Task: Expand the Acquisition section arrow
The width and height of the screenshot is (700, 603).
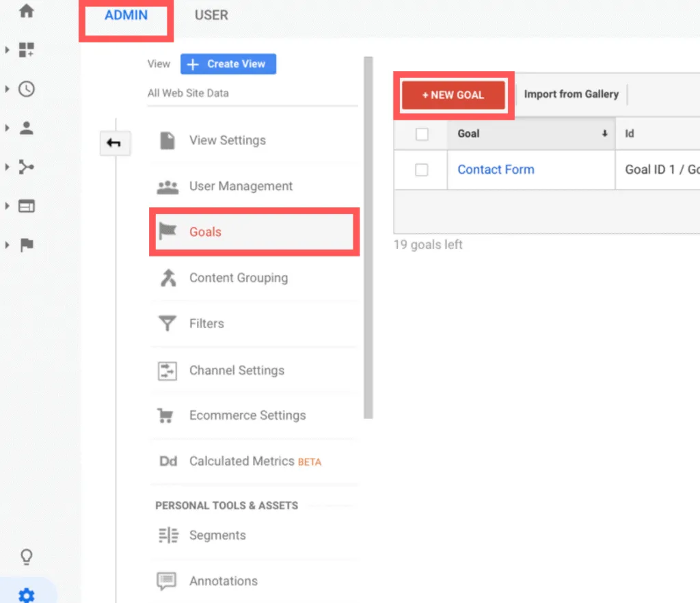Action: [7, 167]
